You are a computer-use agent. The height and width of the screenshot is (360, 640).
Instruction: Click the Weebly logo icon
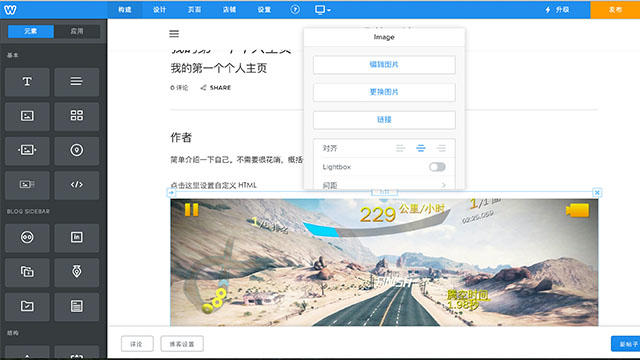coord(10,9)
